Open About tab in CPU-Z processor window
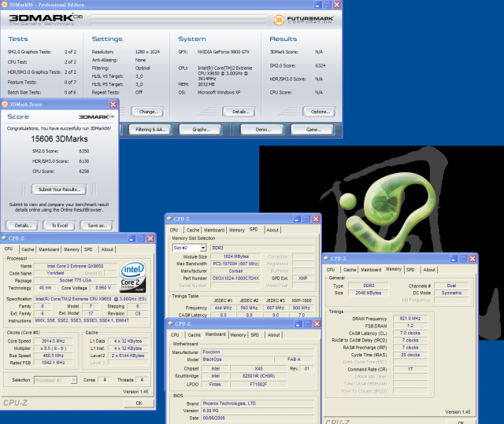The image size is (504, 424). (107, 249)
